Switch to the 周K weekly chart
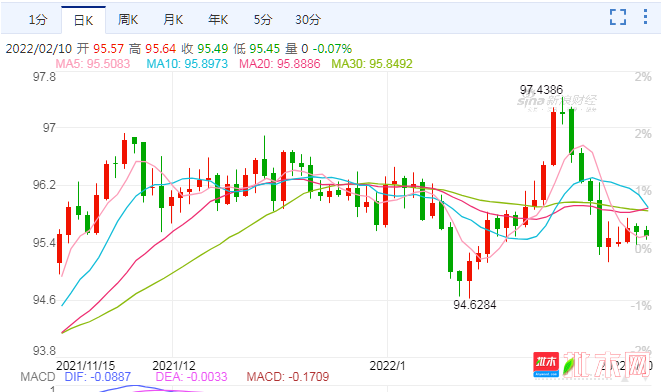 pos(128,20)
